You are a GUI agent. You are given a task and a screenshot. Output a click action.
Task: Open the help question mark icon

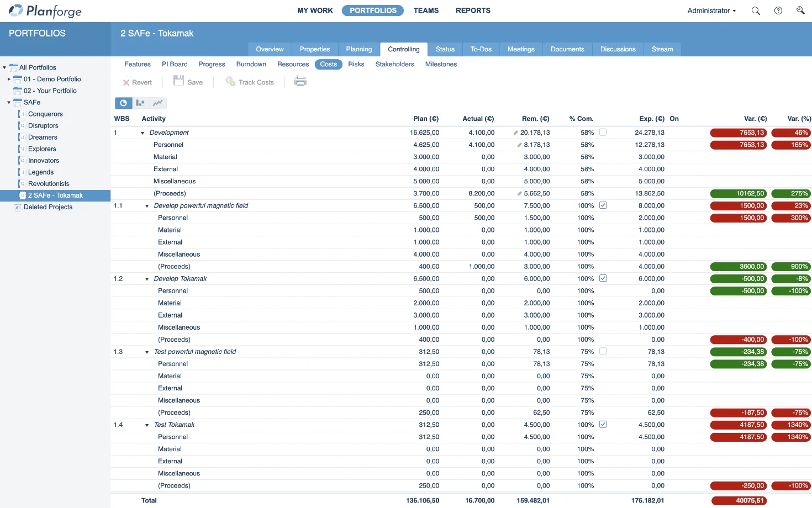tap(778, 10)
